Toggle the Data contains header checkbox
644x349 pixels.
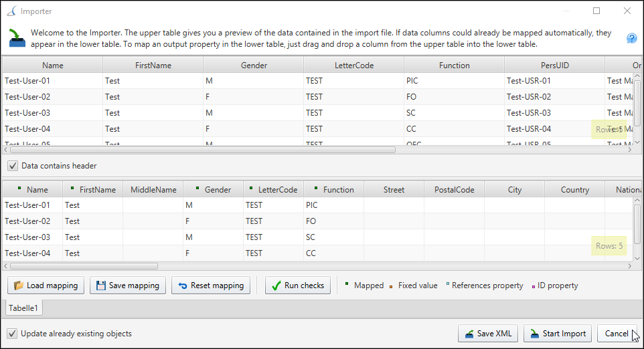(13, 166)
